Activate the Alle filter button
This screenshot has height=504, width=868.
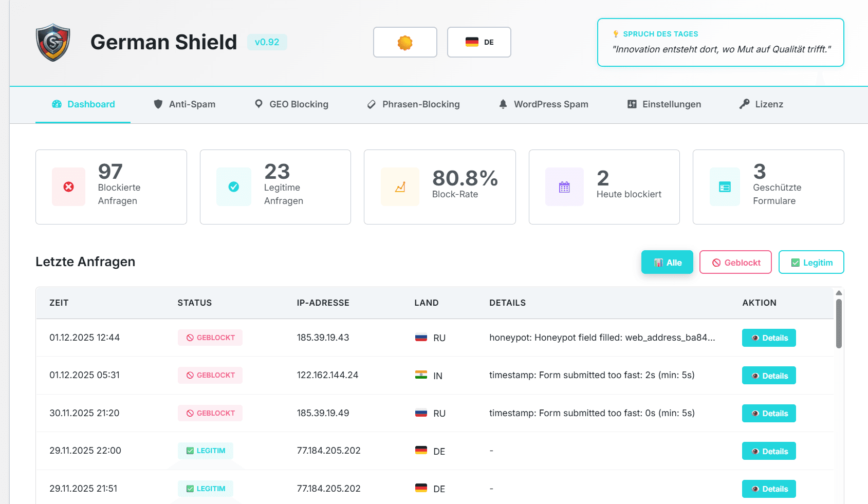click(x=667, y=262)
